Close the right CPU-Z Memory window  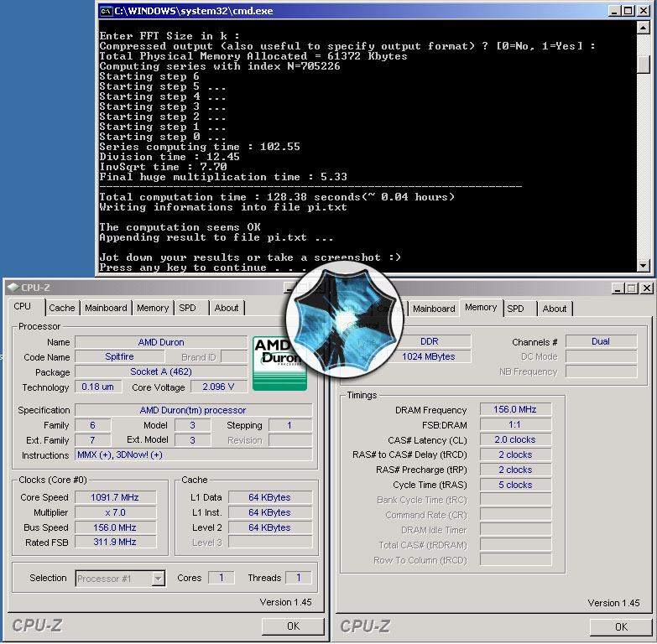647,288
